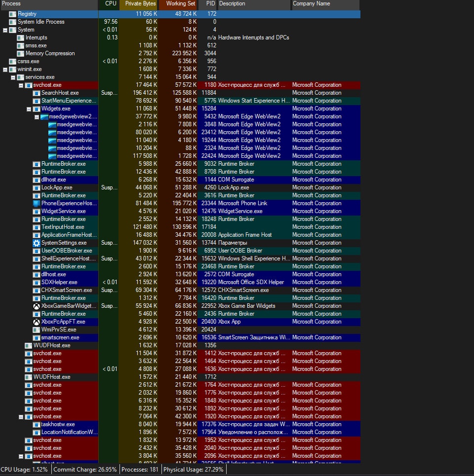Collapse the svchost.exe PID 2096 node

click(21, 456)
